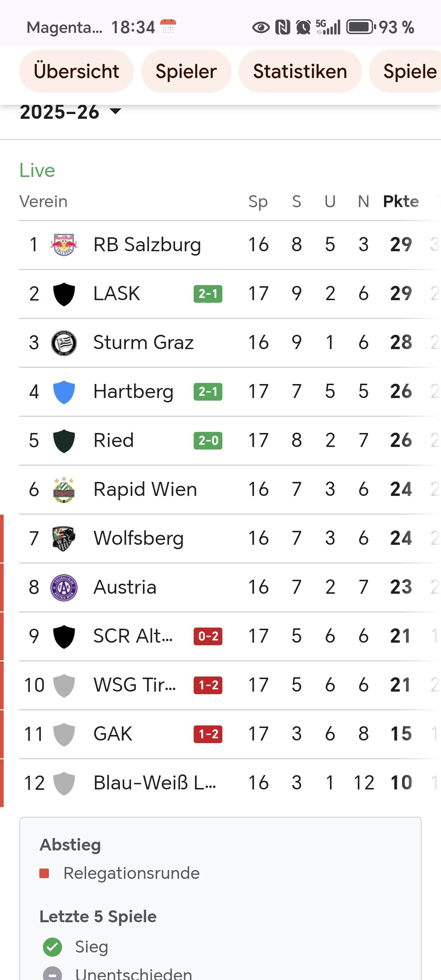441x980 pixels.
Task: Tap the Sturm Graz club logo
Action: [x=64, y=343]
